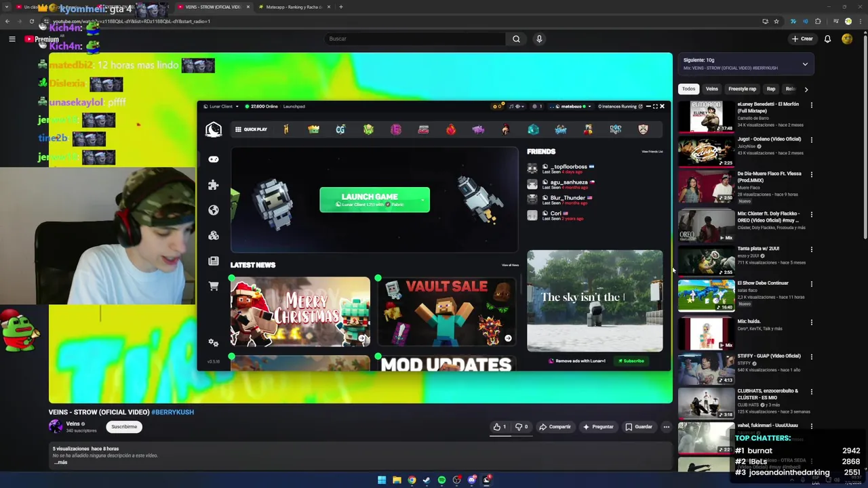Open File Explorer from taskbar

(397, 480)
